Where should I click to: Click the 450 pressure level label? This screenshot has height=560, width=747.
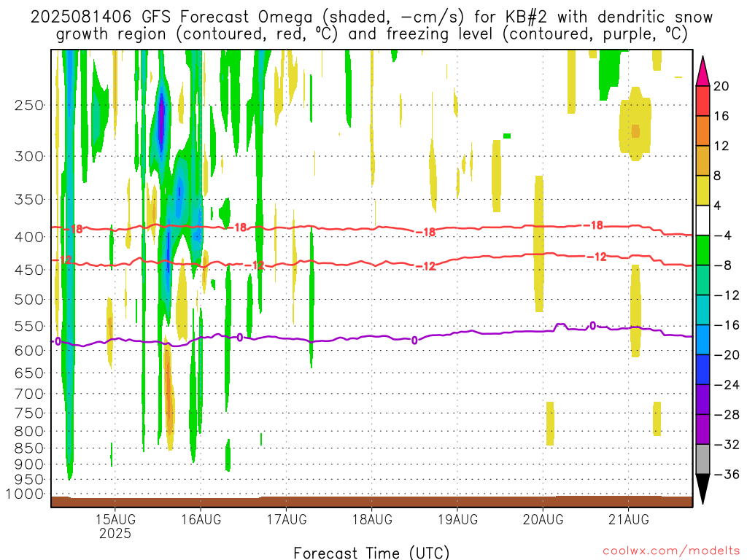tap(29, 270)
